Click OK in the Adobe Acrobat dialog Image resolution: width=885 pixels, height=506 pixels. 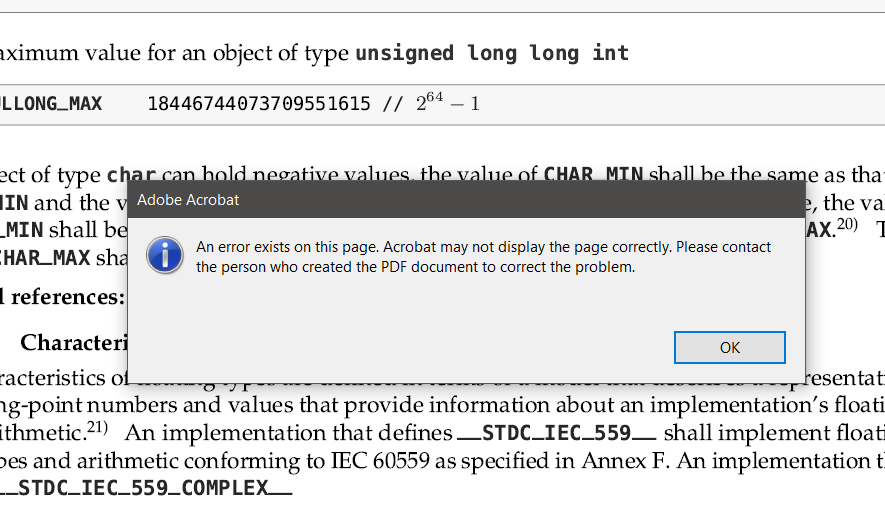click(x=729, y=347)
